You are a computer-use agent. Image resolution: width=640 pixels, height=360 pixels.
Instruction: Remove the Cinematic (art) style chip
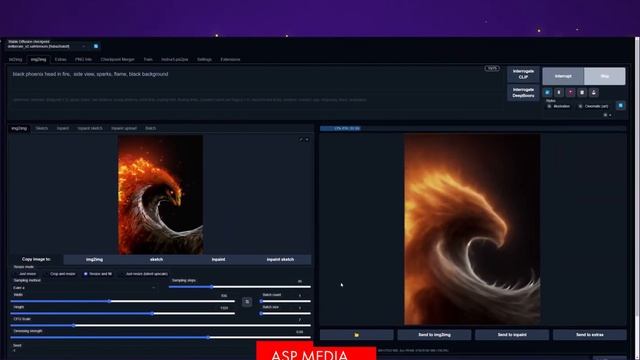click(580, 106)
